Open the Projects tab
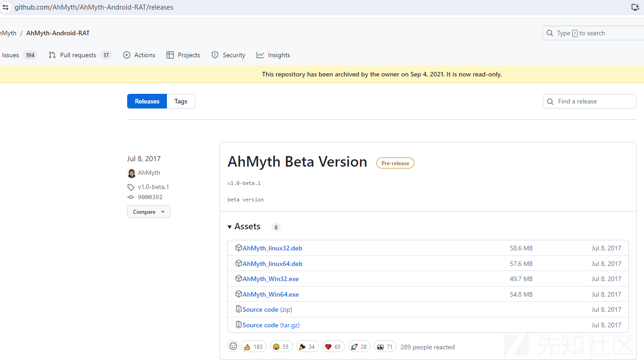Viewport: 644px width, 363px height. [x=183, y=55]
